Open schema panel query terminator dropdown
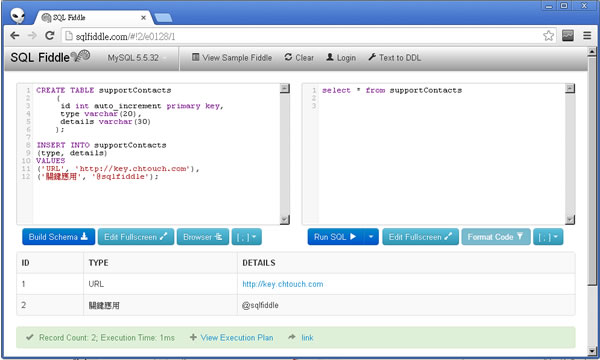This screenshot has height=360, width=600. (x=247, y=237)
